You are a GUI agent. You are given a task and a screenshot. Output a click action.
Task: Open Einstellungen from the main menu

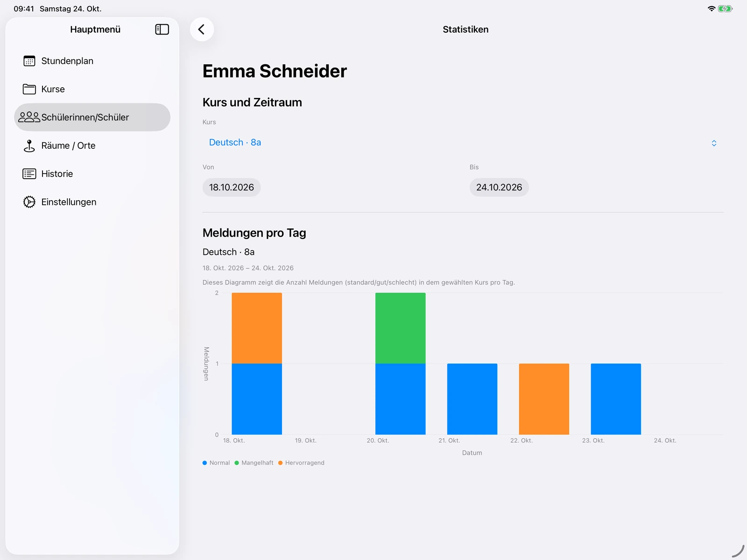92,202
